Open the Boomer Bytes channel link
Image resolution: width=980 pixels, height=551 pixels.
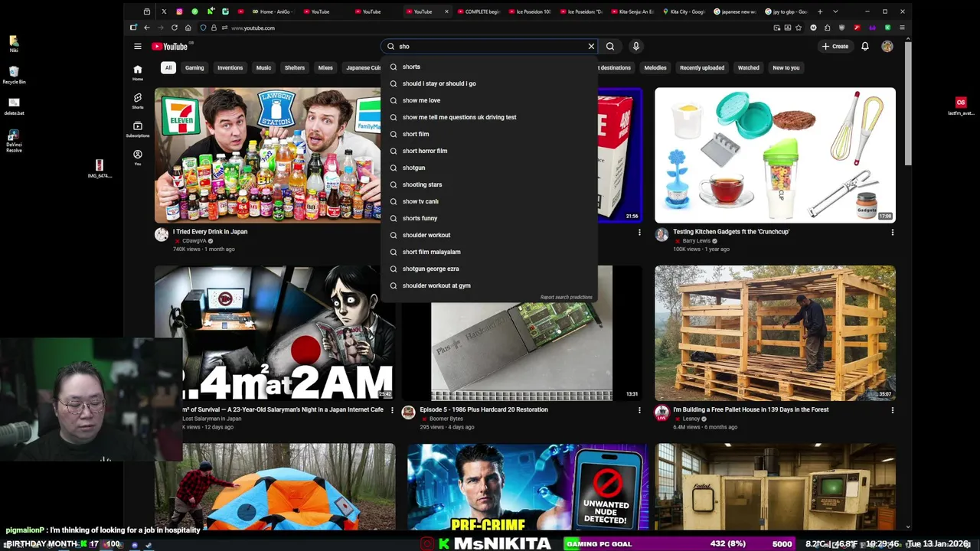click(x=446, y=419)
